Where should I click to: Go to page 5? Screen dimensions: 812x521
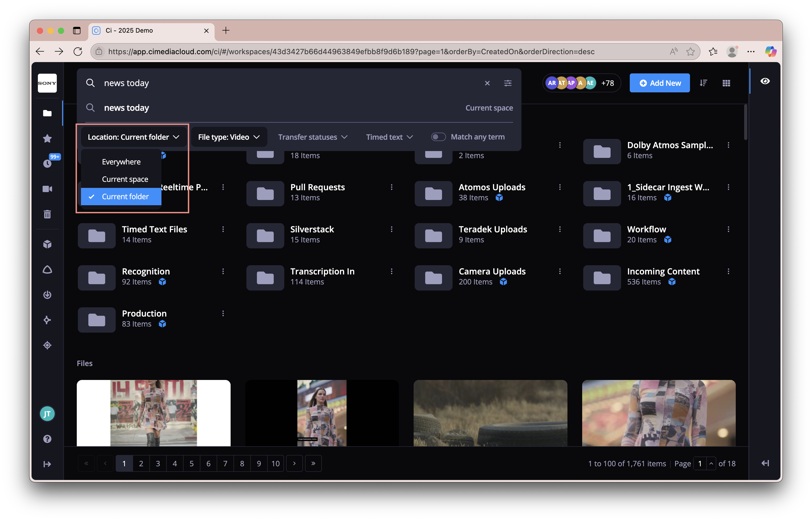coord(191,463)
